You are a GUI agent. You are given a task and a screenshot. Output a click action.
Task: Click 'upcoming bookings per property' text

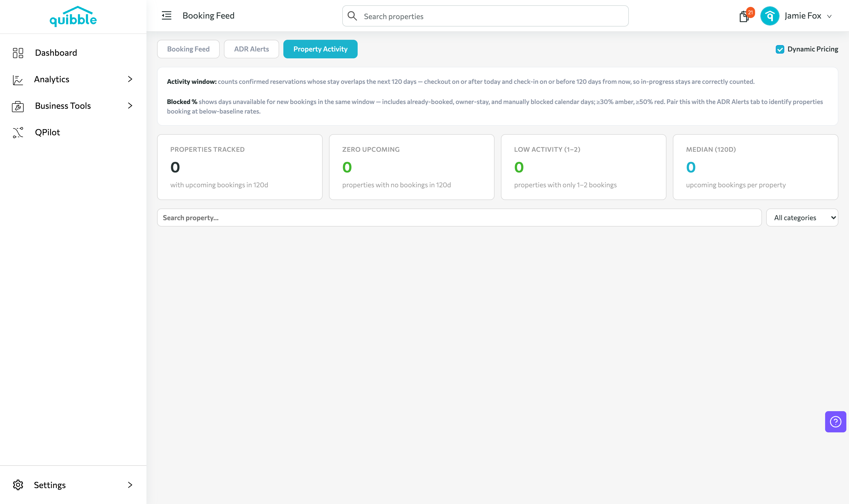735,185
